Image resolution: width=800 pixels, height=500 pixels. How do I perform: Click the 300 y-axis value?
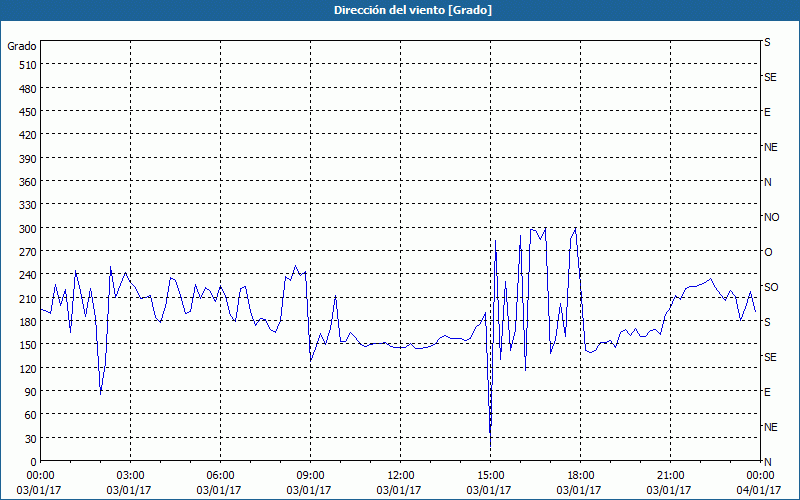point(28,229)
